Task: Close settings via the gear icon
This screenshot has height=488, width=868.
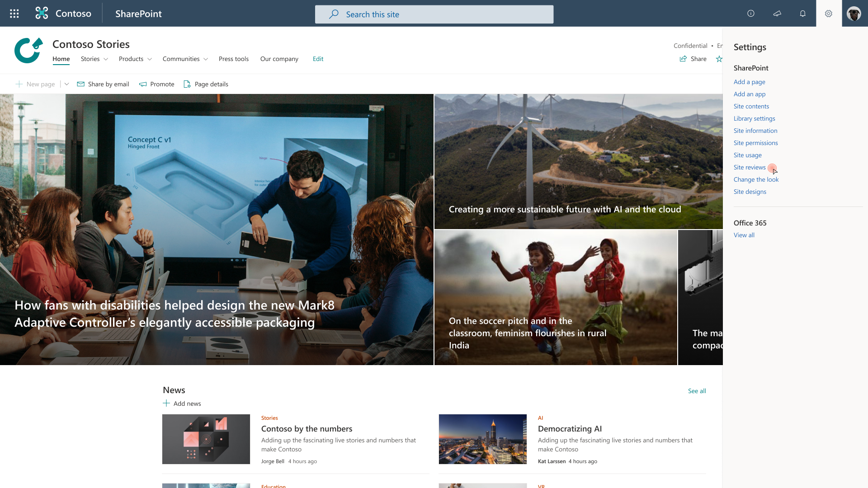Action: (829, 14)
